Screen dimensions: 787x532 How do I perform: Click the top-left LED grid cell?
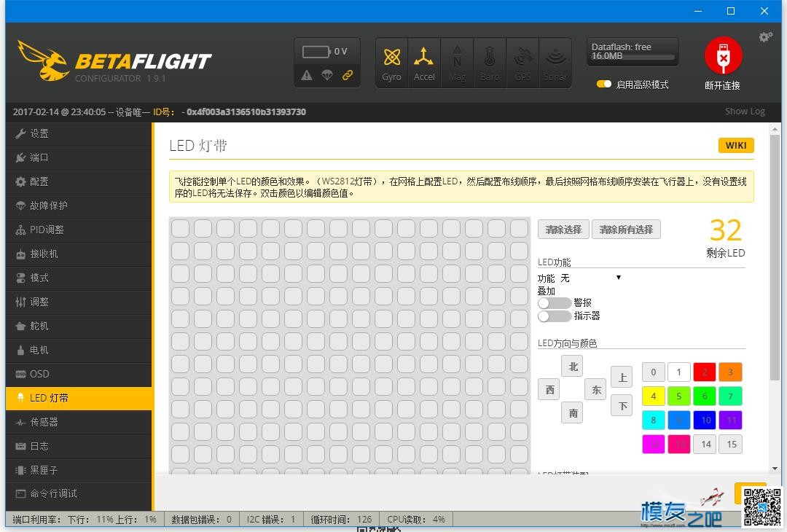click(181, 228)
